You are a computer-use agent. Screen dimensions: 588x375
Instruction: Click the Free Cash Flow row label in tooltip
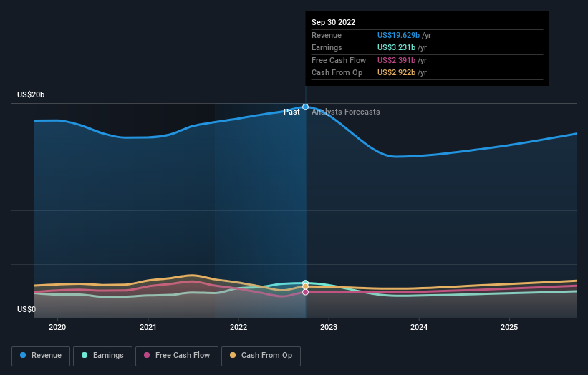tap(339, 60)
